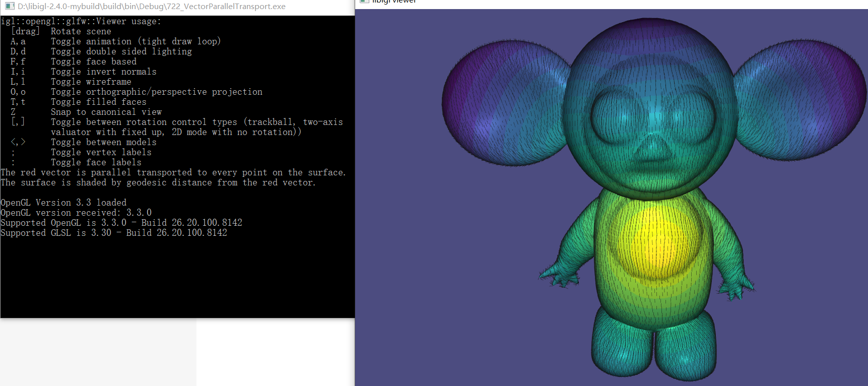Screen dimensions: 868x386
Task: Click the 'OpenGL version received: 3.3.0' line
Action: (76, 213)
